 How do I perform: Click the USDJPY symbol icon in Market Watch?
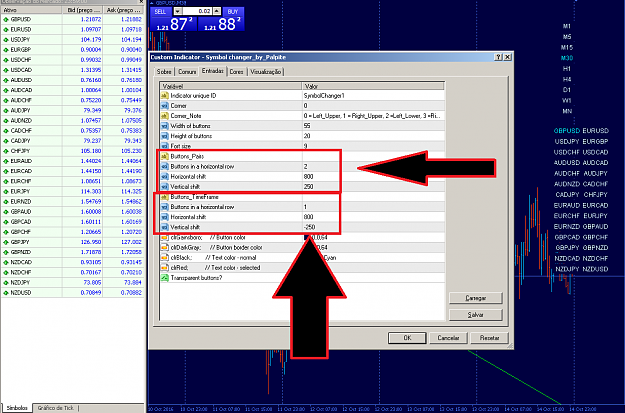6,39
